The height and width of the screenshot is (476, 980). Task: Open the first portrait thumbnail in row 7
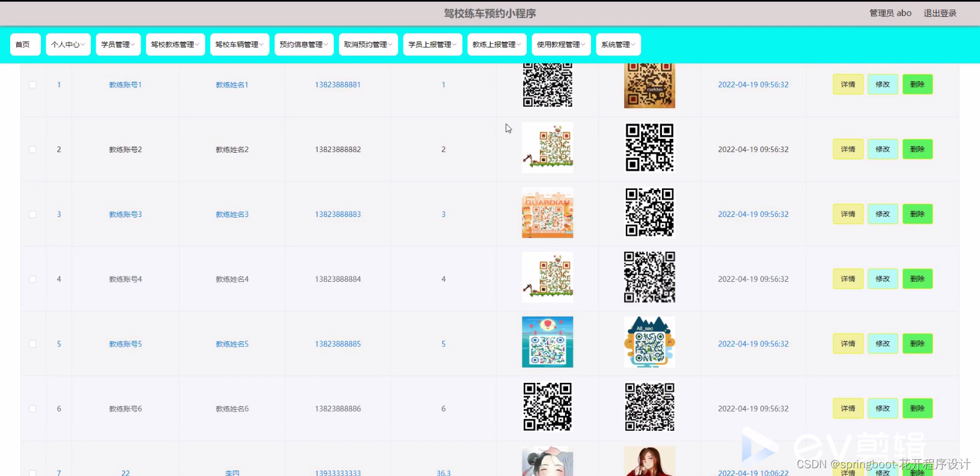[x=548, y=461]
